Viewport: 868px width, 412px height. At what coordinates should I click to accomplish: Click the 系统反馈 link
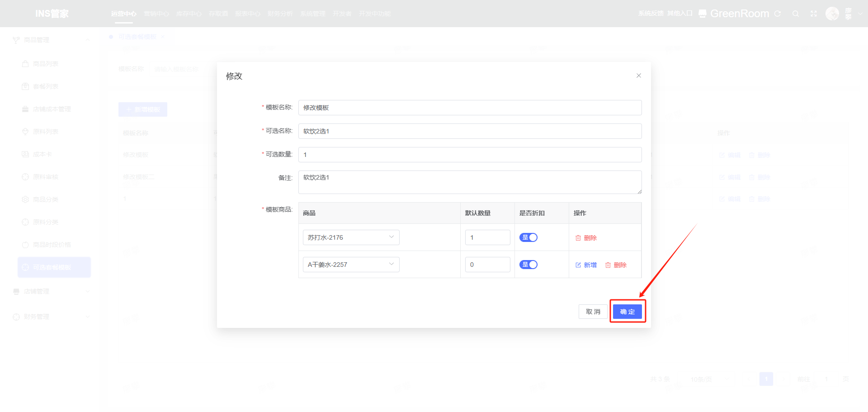[x=651, y=14]
